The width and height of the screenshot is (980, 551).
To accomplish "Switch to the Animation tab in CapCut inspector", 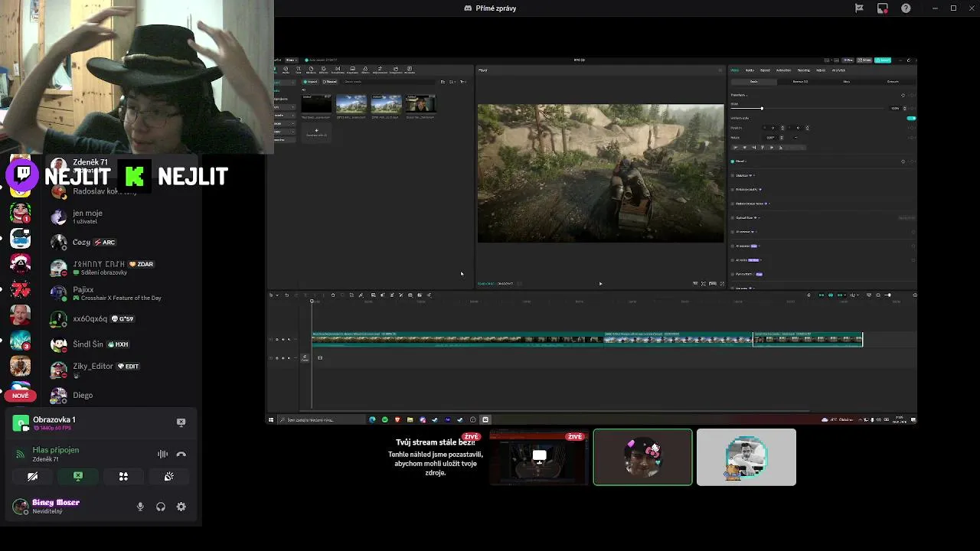I will tap(783, 70).
